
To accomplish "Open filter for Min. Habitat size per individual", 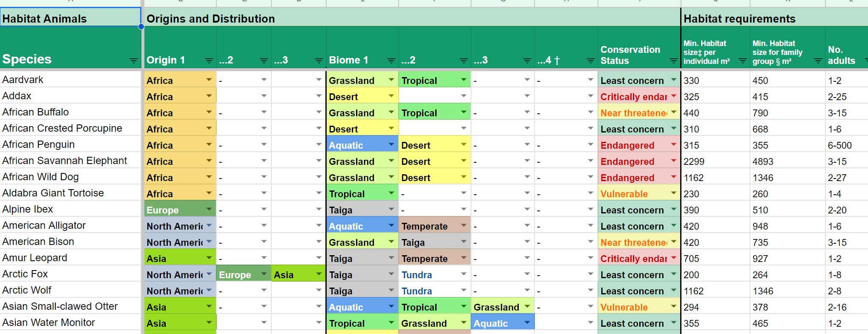I will (742, 61).
